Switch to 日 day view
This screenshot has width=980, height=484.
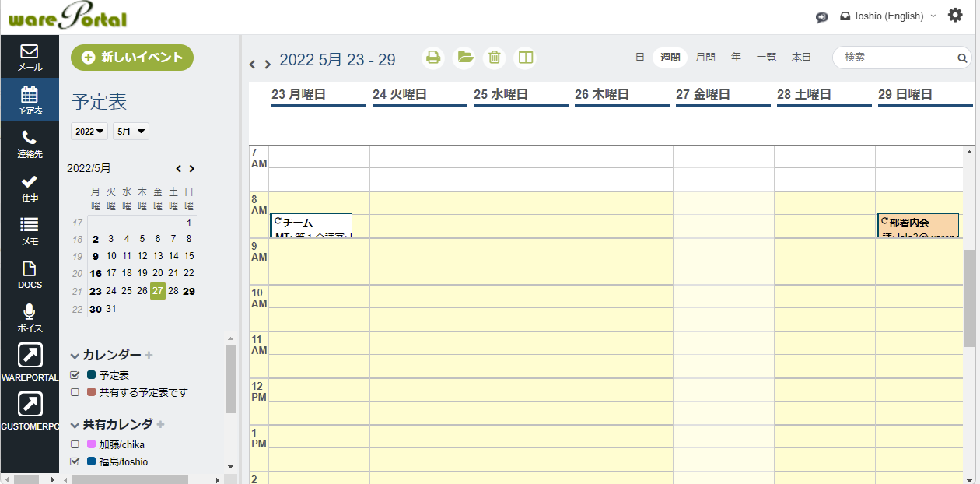639,58
